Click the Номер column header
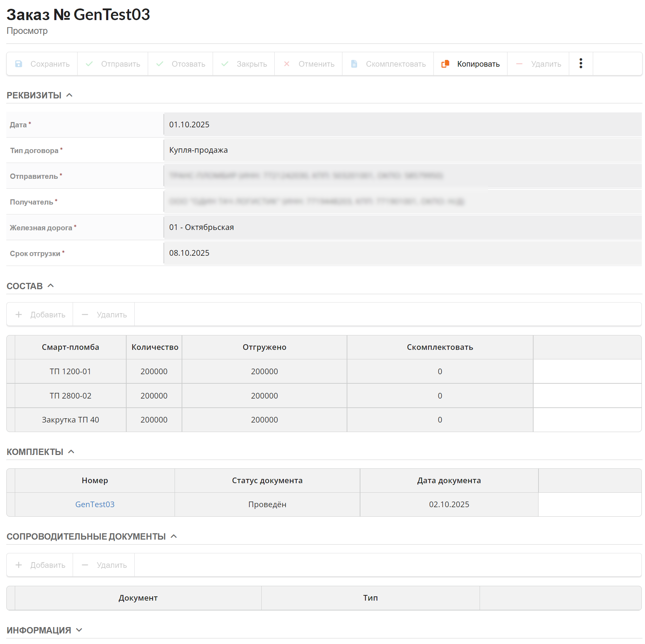The width and height of the screenshot is (645, 644). pos(95,480)
